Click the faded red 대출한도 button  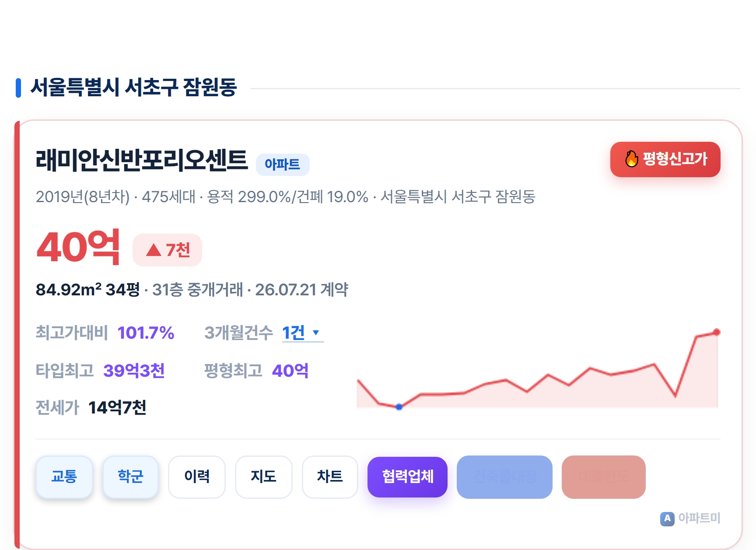(x=604, y=477)
